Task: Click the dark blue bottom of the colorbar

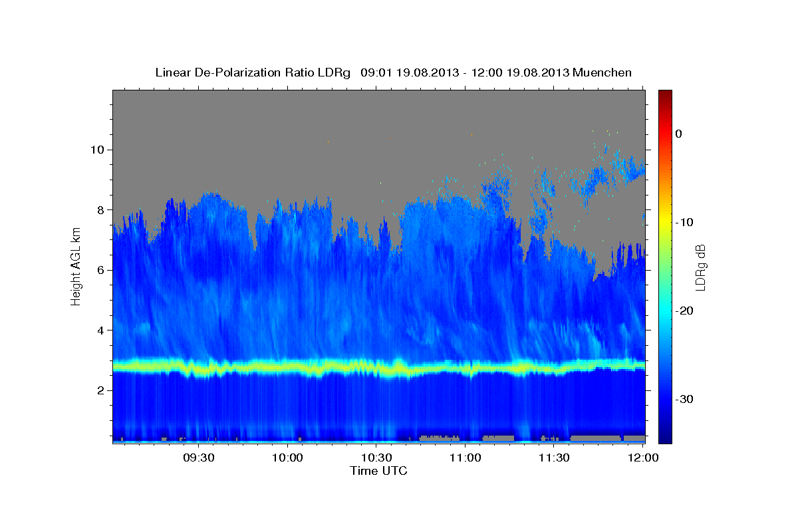Action: pyautogui.click(x=665, y=436)
